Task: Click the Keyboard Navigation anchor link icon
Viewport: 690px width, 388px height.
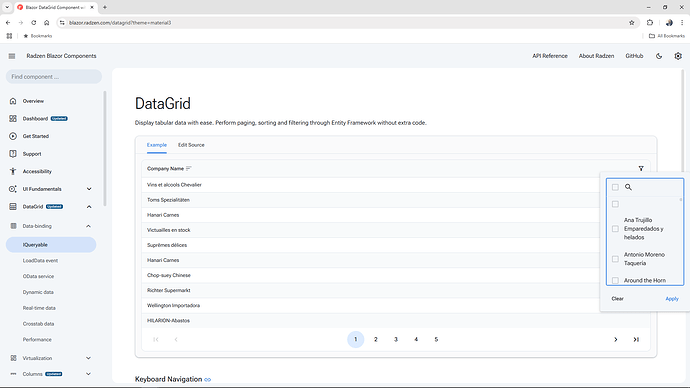Action: click(208, 379)
